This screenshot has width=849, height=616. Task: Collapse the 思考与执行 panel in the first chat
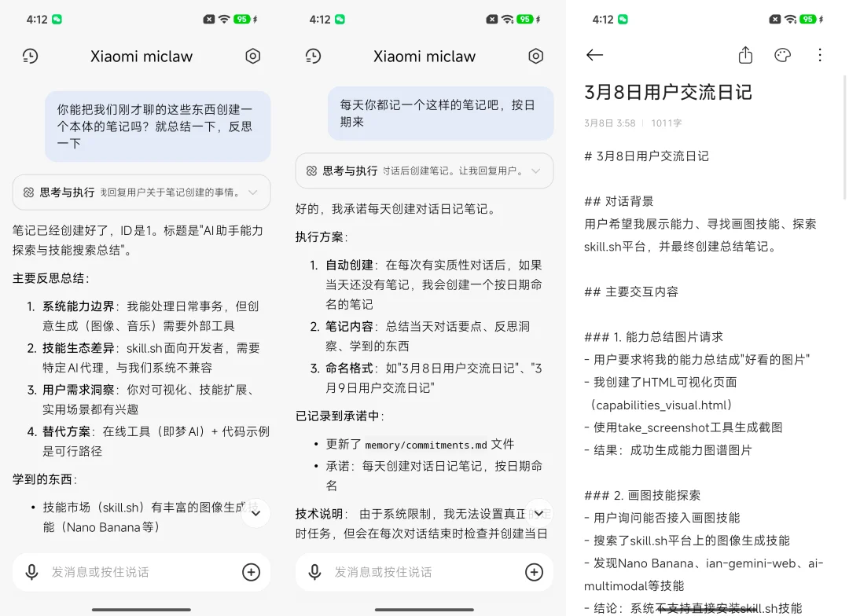tap(252, 192)
